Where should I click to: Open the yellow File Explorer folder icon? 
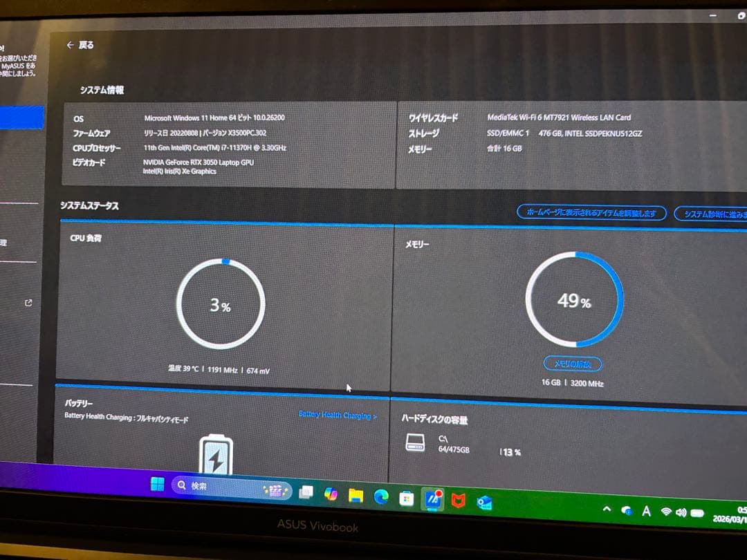356,494
